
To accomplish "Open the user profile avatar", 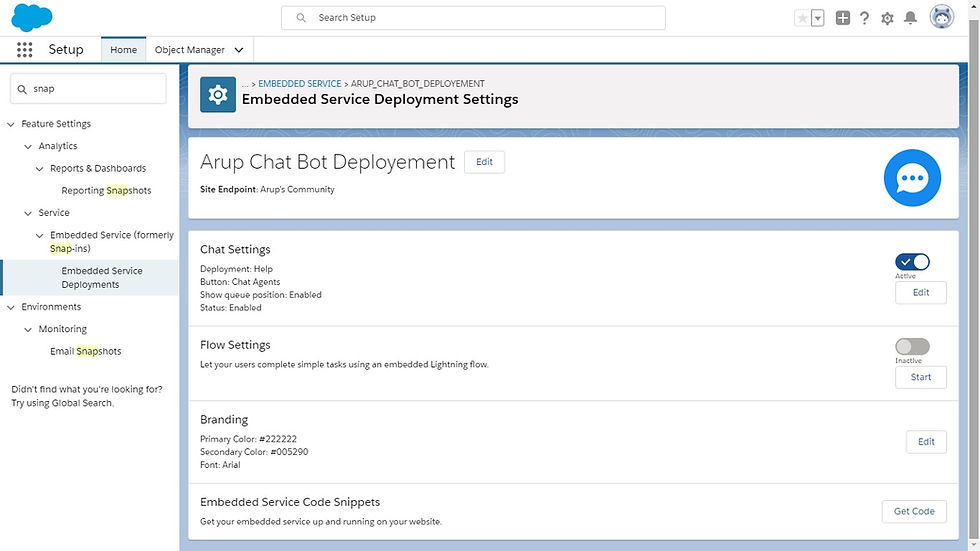I will click(941, 17).
